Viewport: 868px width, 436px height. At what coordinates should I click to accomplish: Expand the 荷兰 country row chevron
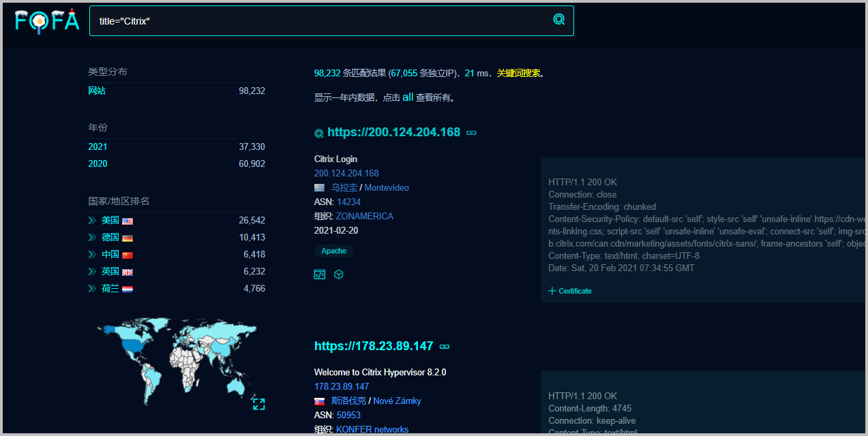92,289
